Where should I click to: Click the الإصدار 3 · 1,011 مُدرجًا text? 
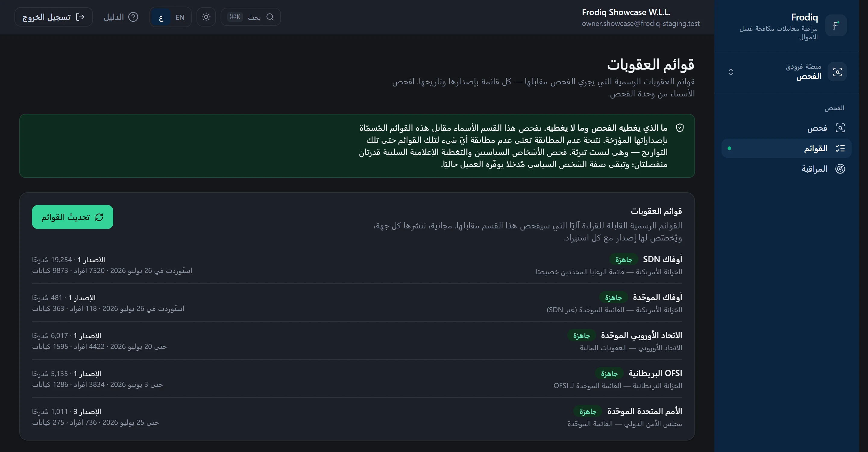pyautogui.click(x=66, y=412)
